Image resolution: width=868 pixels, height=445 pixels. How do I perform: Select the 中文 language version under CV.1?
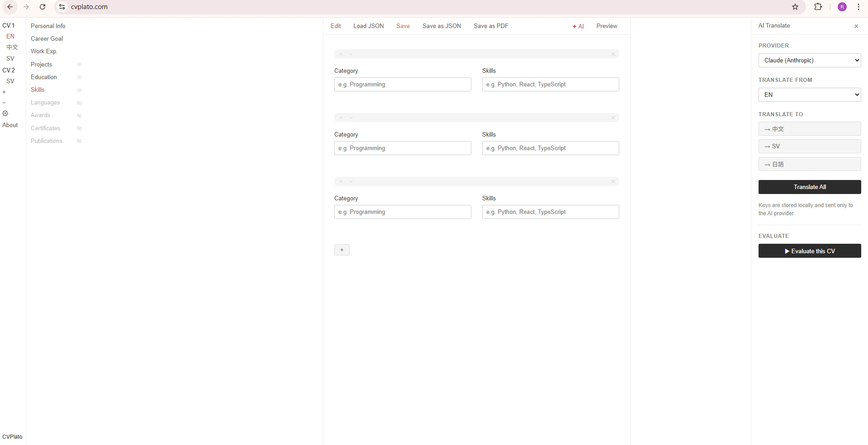point(11,47)
